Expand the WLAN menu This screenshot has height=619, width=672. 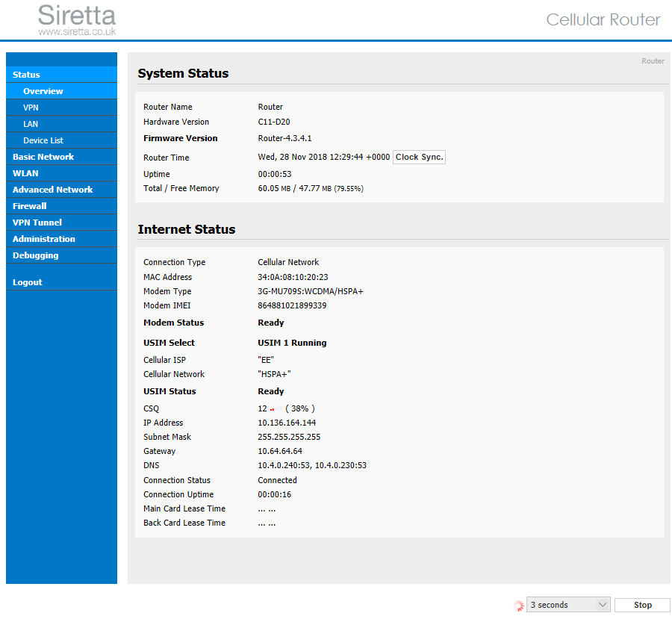click(61, 173)
